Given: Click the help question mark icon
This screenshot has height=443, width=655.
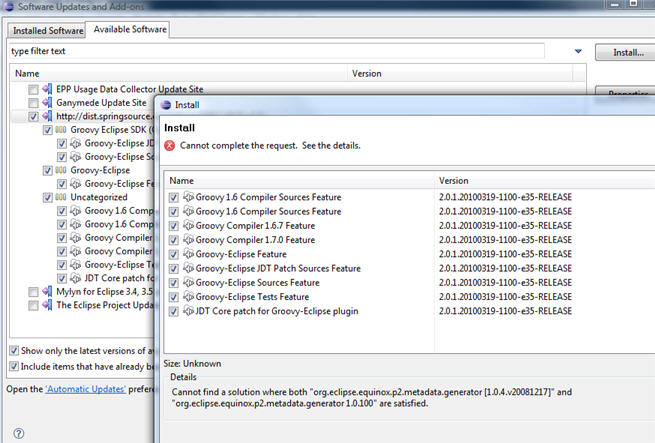Looking at the screenshot, I should [18, 433].
